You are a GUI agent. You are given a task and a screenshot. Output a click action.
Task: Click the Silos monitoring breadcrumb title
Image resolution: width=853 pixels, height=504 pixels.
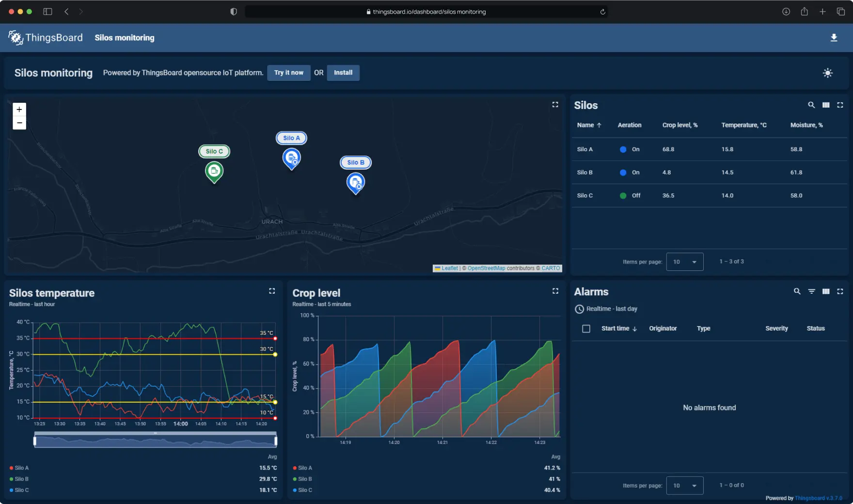pyautogui.click(x=125, y=38)
